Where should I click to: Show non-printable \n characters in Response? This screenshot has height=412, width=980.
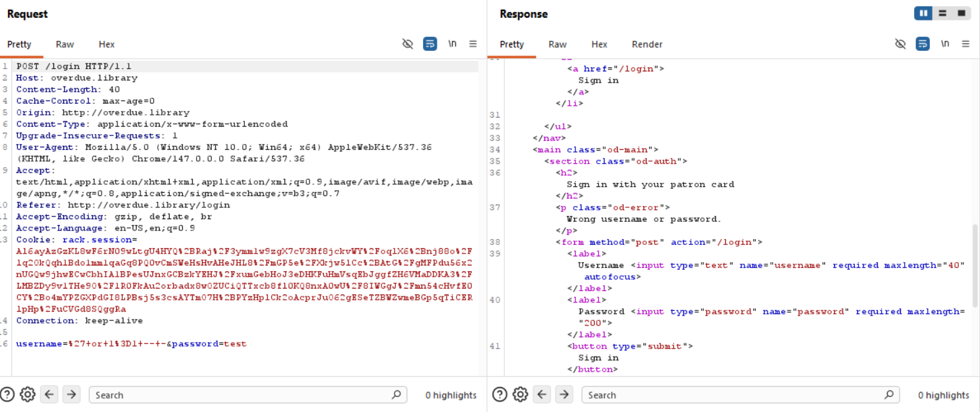tap(945, 44)
